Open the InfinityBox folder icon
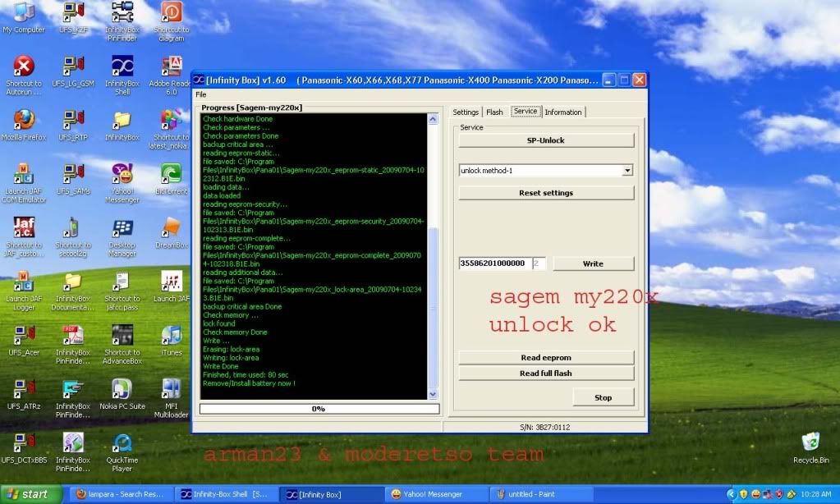840x504 pixels. pos(122,125)
